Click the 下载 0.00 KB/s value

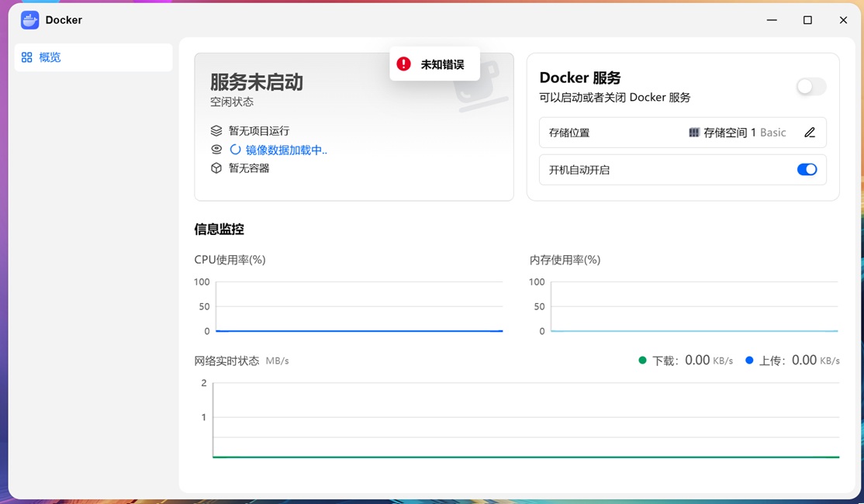coord(709,361)
